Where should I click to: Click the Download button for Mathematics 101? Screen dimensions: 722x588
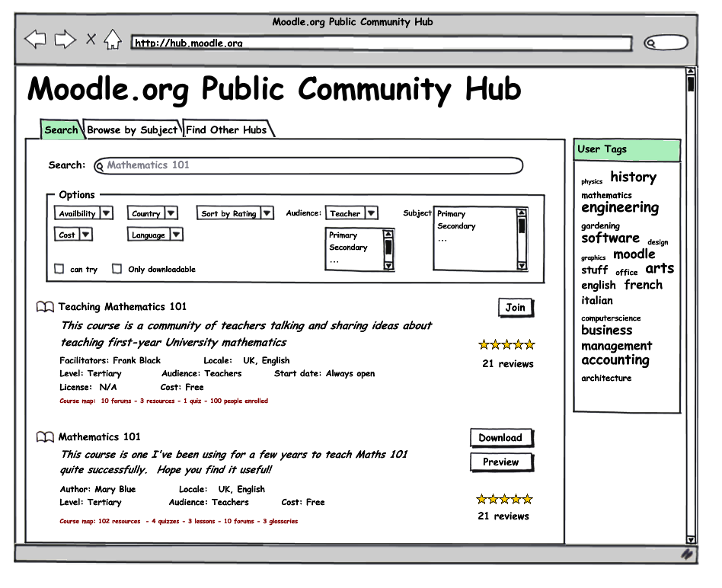coord(500,438)
